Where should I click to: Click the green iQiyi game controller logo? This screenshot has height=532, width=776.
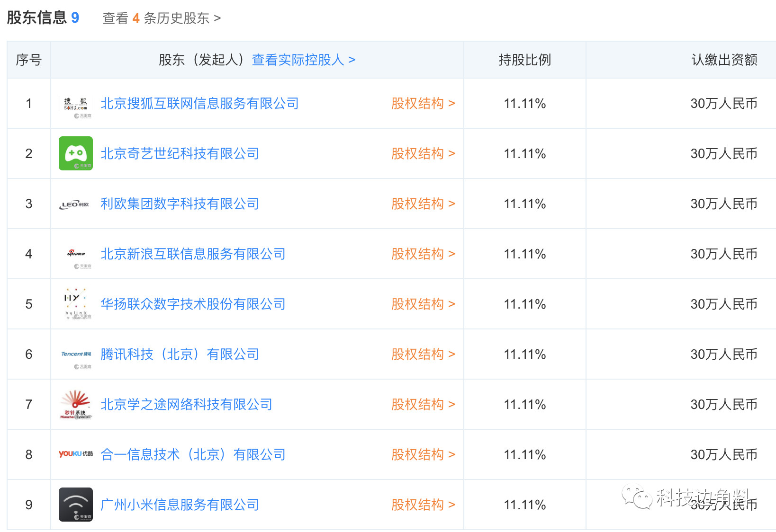[76, 153]
